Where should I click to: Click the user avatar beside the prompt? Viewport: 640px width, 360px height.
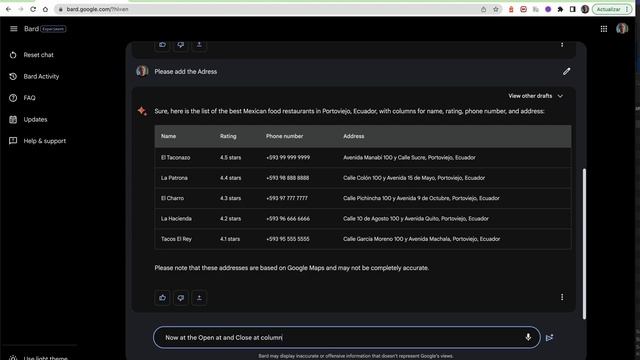[142, 71]
